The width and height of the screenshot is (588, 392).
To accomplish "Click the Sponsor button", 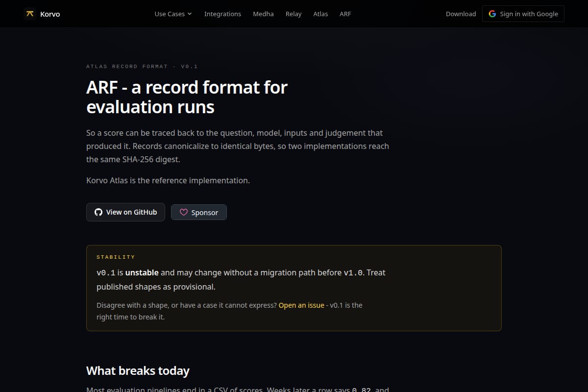I will tap(199, 212).
